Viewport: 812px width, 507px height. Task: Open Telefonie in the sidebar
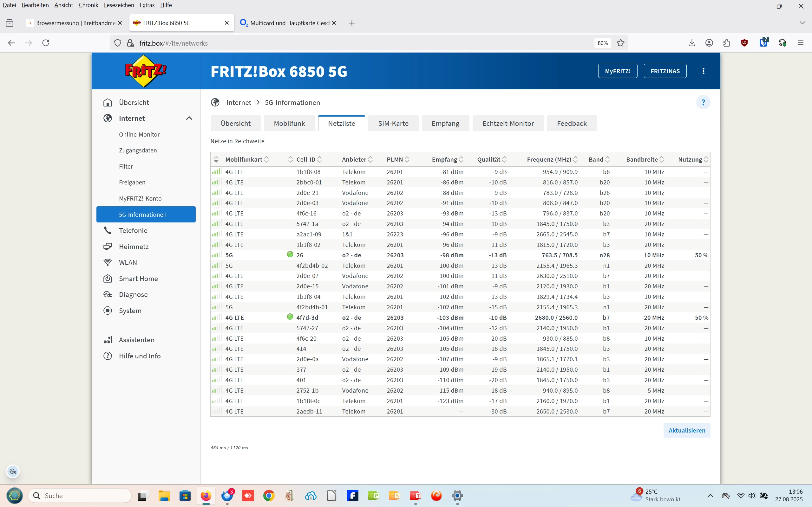(133, 231)
